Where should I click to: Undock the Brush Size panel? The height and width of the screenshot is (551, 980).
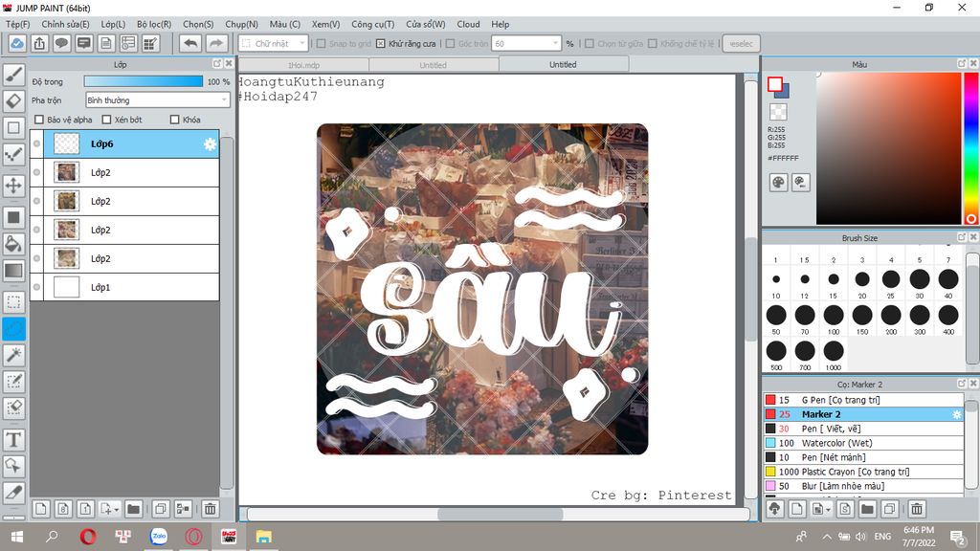click(962, 237)
